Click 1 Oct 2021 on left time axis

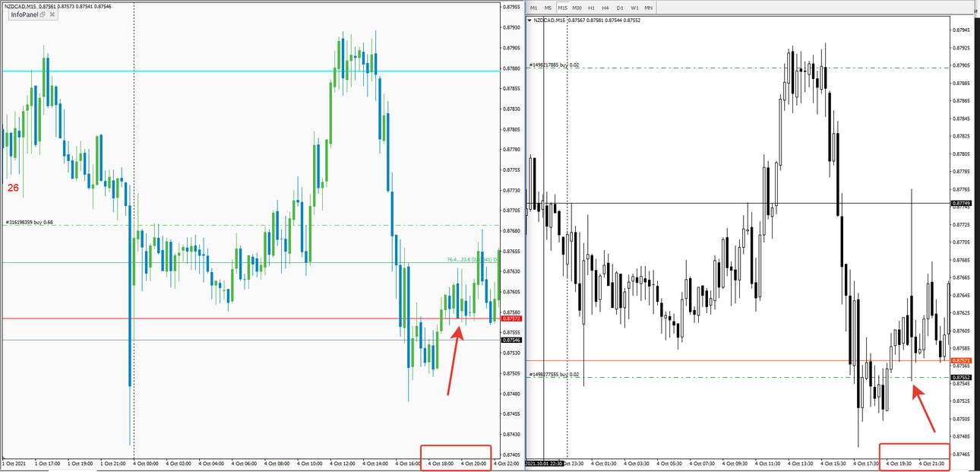(x=14, y=462)
